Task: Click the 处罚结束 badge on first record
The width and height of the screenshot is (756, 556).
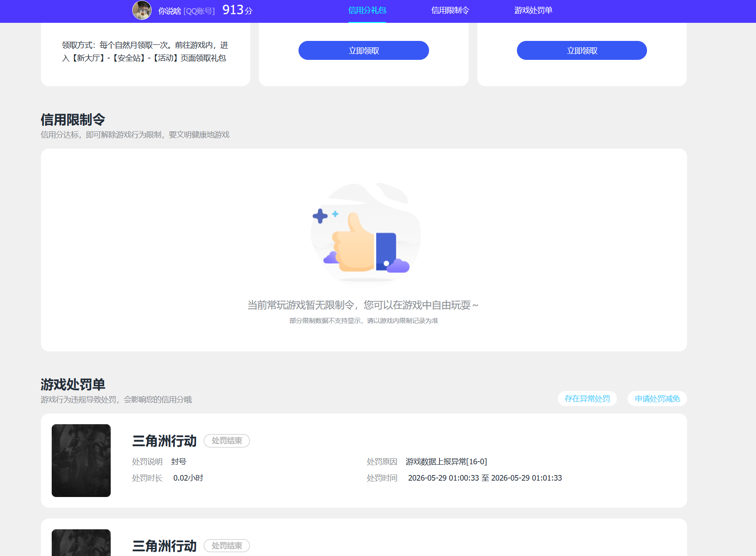Action: point(227,441)
